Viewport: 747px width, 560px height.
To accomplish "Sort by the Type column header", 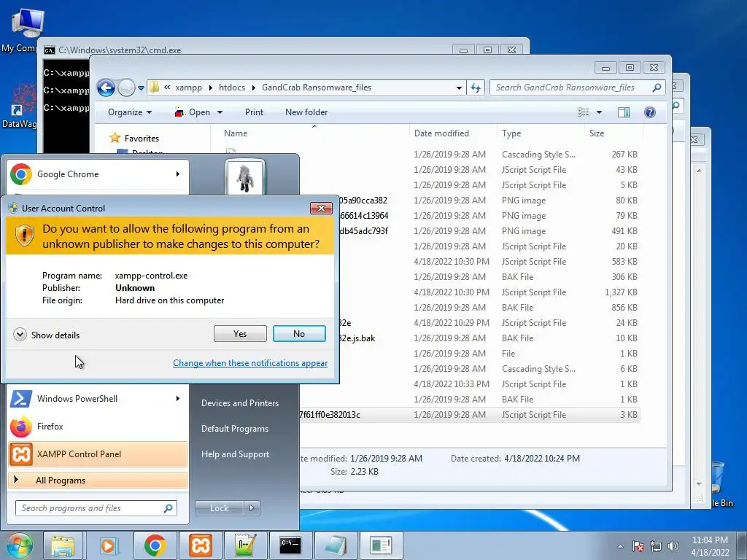I will tap(511, 133).
